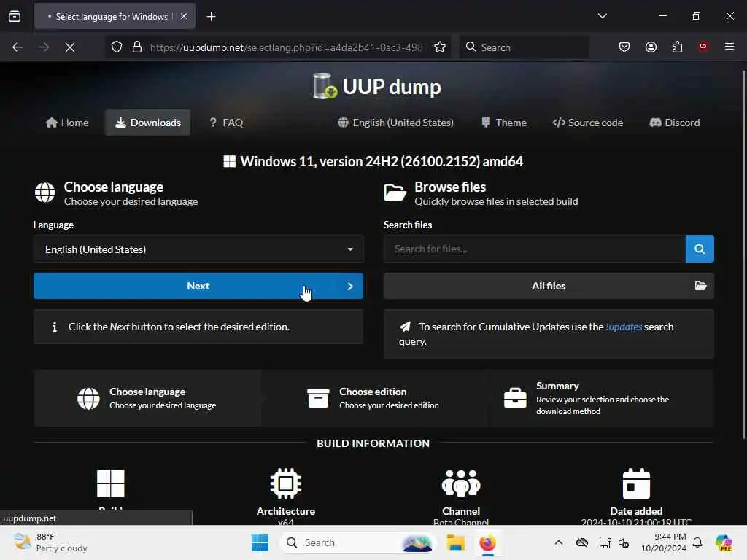This screenshot has height=560, width=747.
Task: Show hidden system tray icons
Action: (558, 542)
